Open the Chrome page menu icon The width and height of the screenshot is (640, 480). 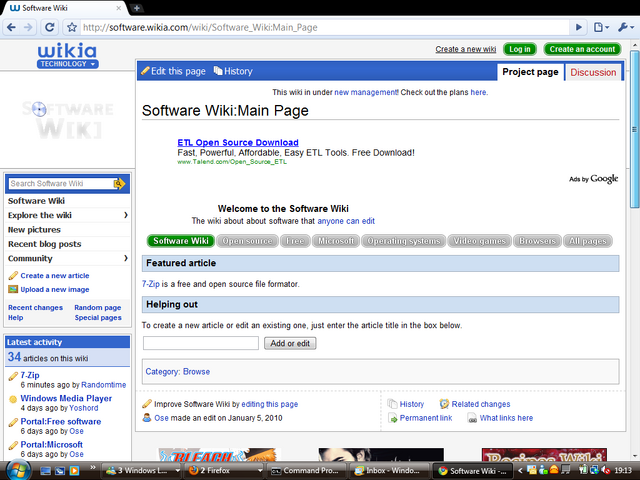[x=601, y=27]
